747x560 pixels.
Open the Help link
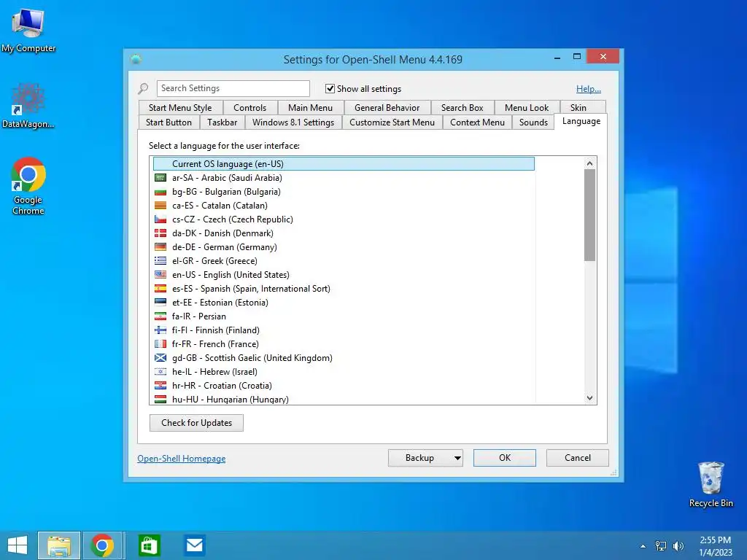[x=589, y=88]
